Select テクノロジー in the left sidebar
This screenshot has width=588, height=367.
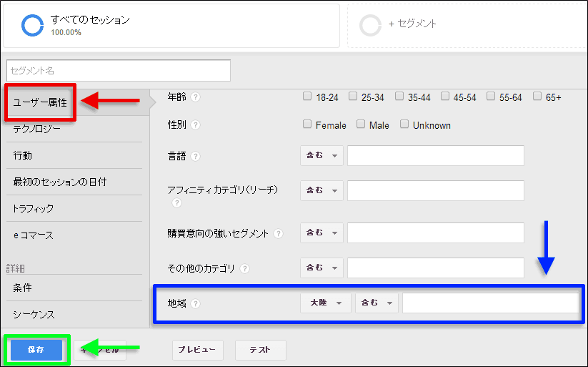coord(46,129)
